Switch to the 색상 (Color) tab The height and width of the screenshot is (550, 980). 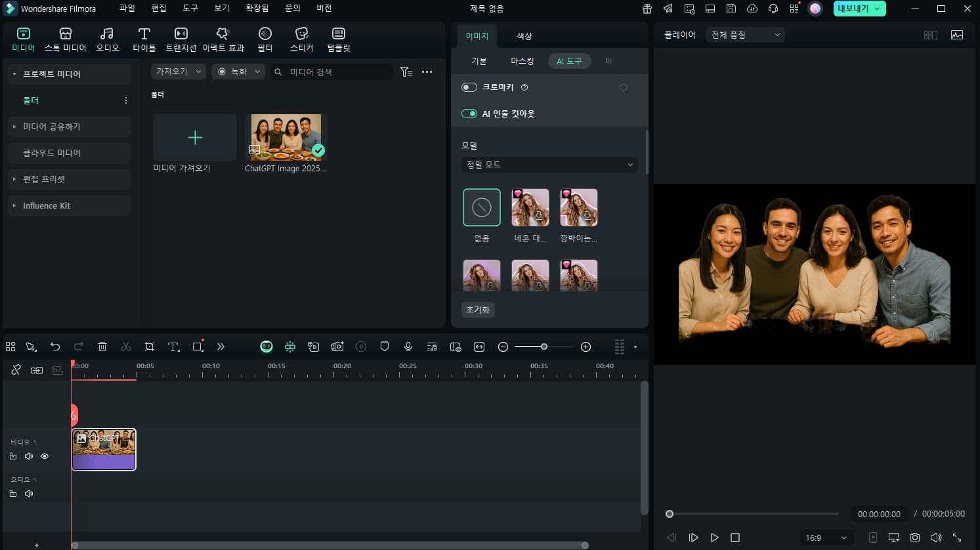point(524,36)
